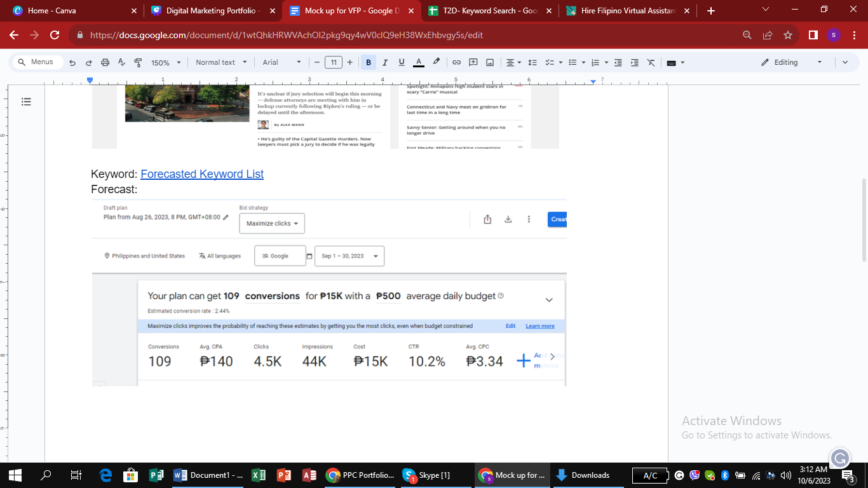Open the Grammarly widget
Image resolution: width=868 pixels, height=488 pixels.
tap(840, 457)
